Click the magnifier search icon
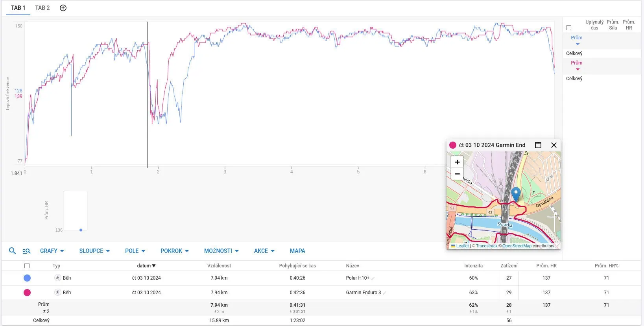The height and width of the screenshot is (326, 644). [12, 251]
